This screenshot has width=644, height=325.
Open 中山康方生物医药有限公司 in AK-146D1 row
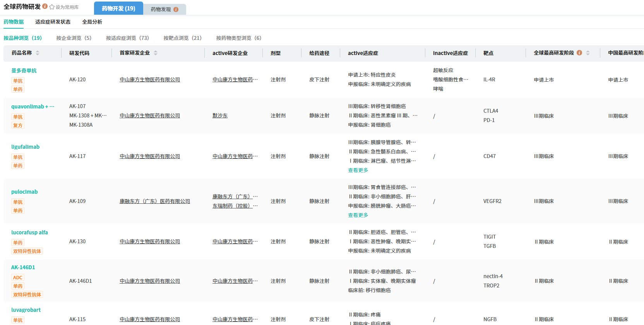(150, 281)
